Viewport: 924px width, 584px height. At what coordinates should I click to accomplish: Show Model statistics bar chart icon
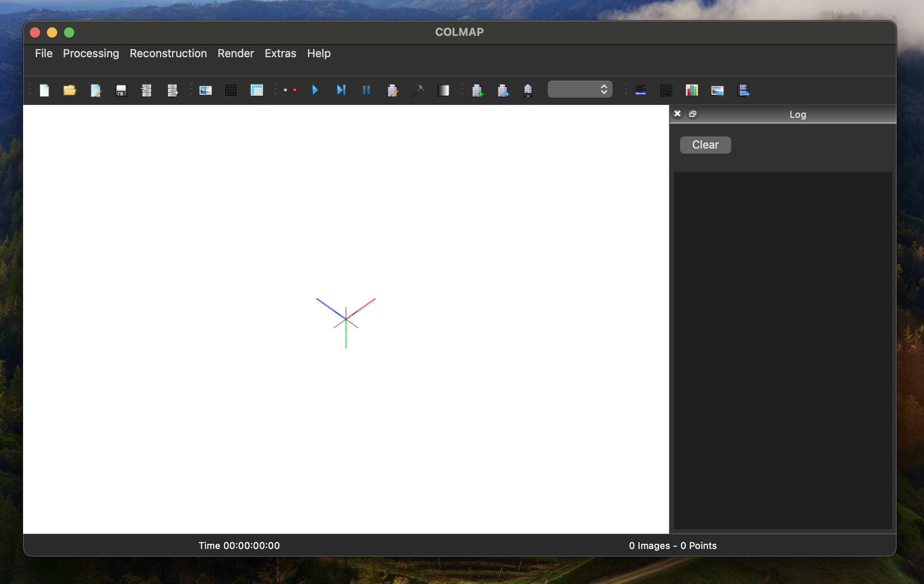pos(692,90)
